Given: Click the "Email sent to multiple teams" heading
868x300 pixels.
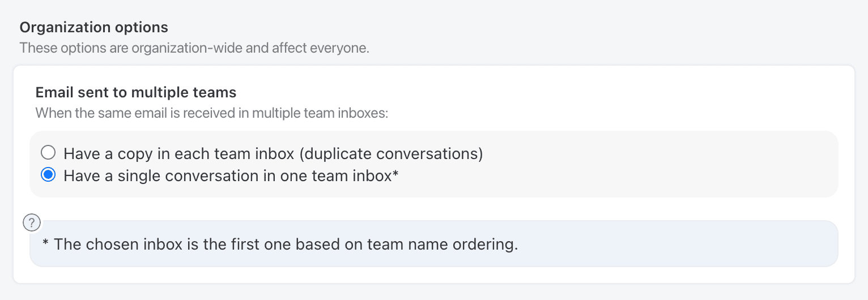Looking at the screenshot, I should 136,92.
